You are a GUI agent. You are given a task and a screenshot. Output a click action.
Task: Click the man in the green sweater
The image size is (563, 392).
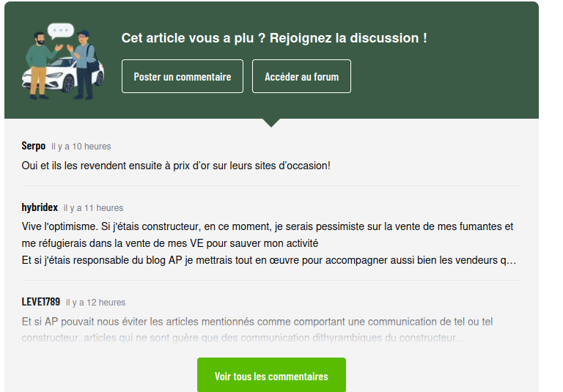pos(38,64)
